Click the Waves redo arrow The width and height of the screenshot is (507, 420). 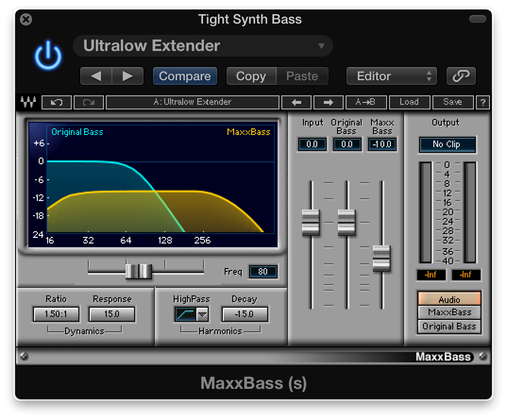(89, 102)
